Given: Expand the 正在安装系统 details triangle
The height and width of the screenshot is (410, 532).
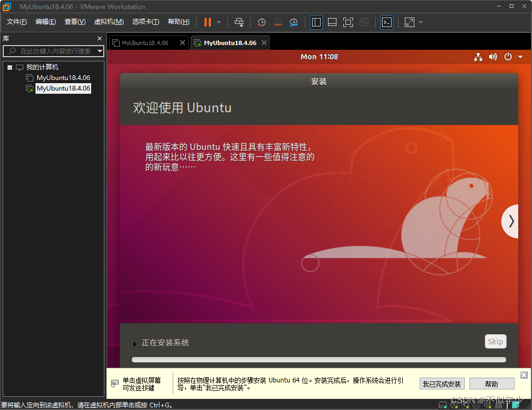Looking at the screenshot, I should (135, 344).
